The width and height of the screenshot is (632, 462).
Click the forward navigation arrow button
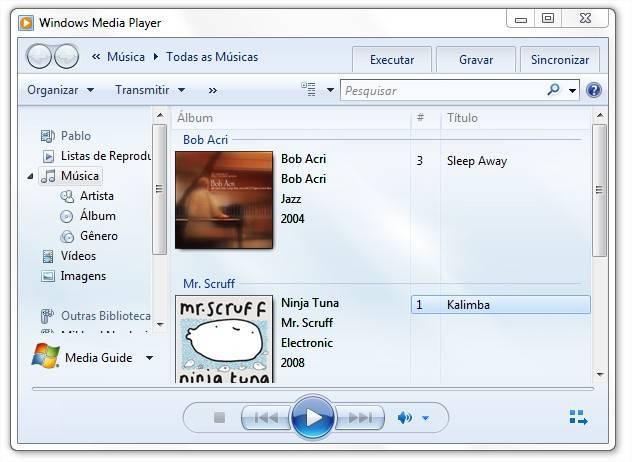point(67,56)
